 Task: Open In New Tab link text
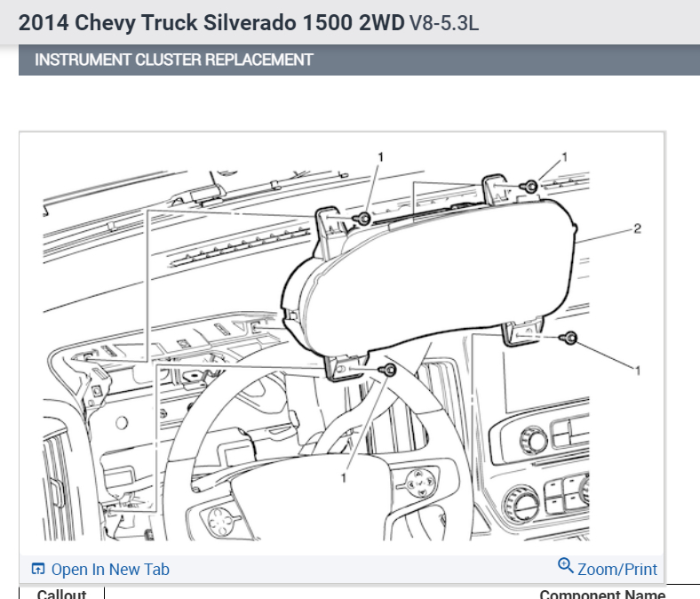pyautogui.click(x=110, y=570)
